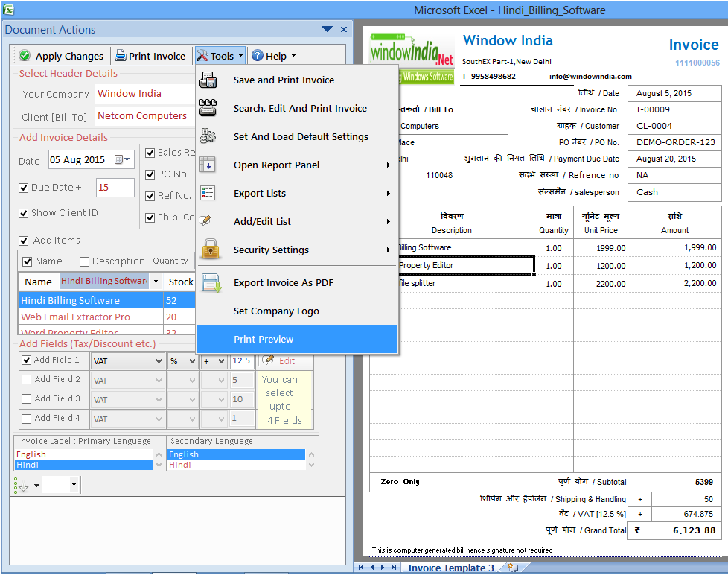Screen dimensions: 728x575
Task: Click the insert new worksheet icon
Action: [x=513, y=567]
